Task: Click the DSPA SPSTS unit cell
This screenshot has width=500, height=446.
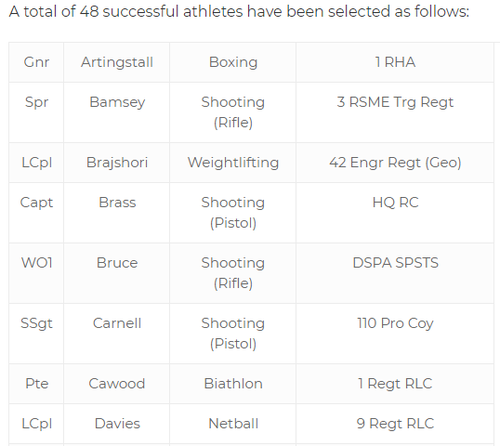Action: click(x=395, y=273)
